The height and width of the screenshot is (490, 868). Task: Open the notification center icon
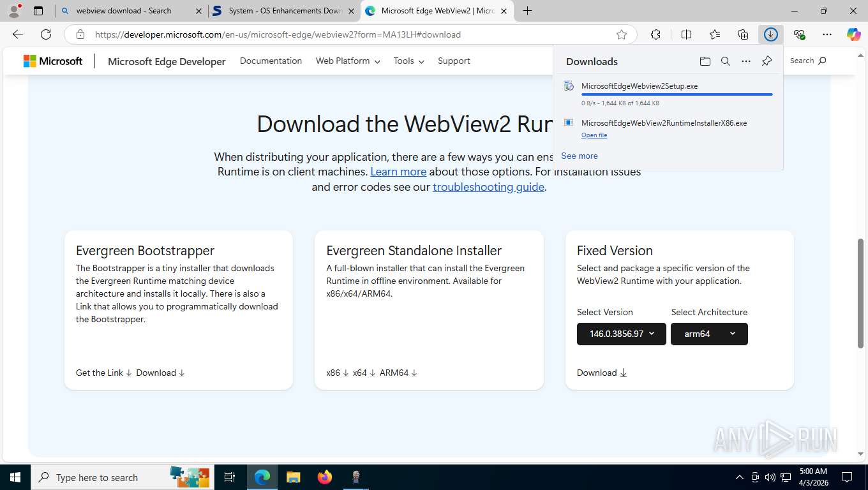847,477
